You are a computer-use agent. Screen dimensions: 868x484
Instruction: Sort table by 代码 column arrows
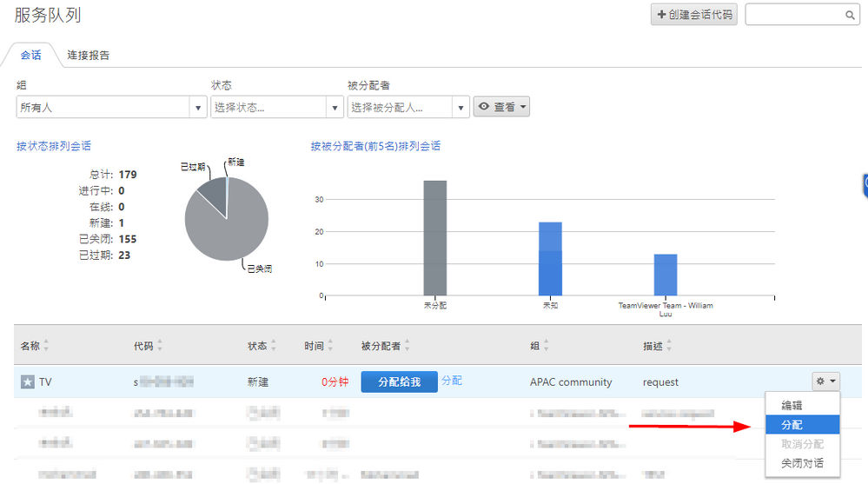(x=159, y=346)
